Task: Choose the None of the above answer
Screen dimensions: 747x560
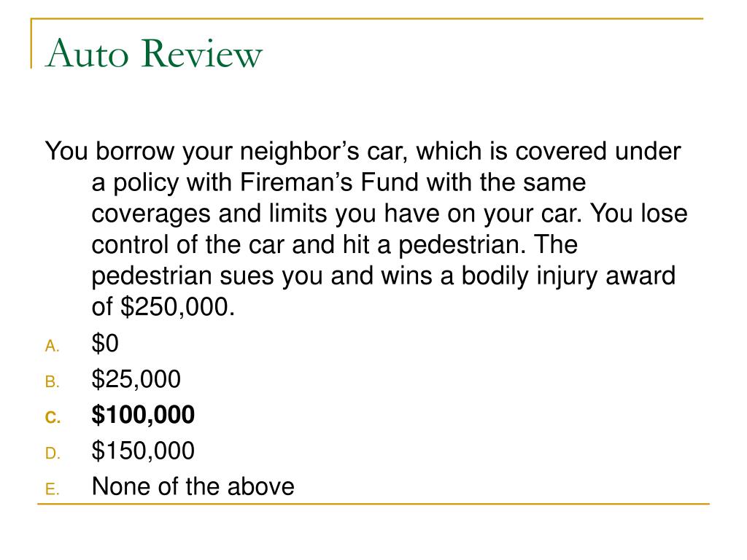Action: pos(193,486)
